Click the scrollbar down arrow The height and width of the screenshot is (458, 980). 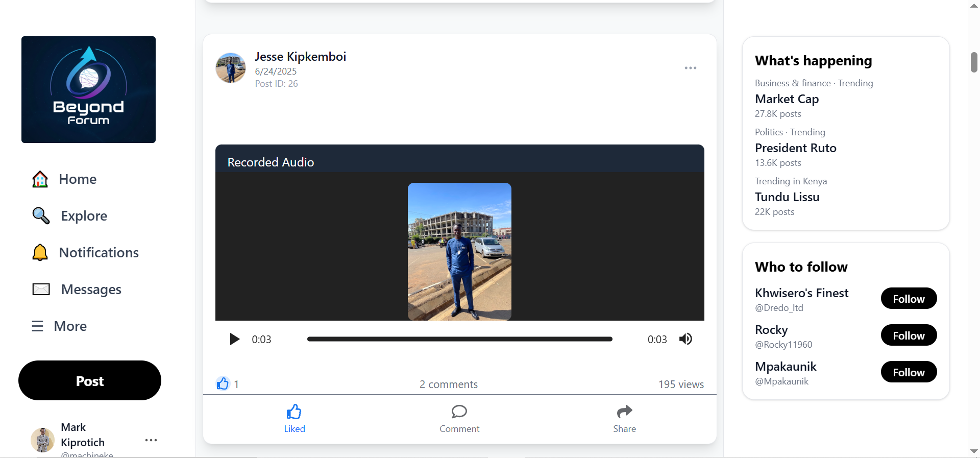pos(974,451)
